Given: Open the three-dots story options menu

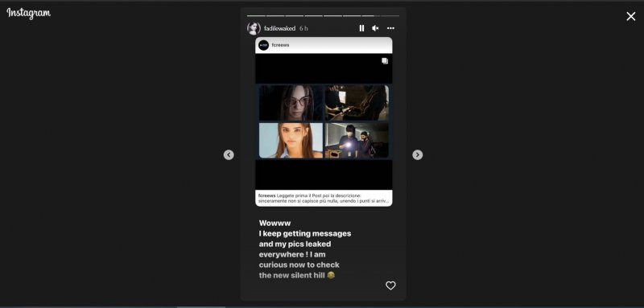Looking at the screenshot, I should [390, 28].
